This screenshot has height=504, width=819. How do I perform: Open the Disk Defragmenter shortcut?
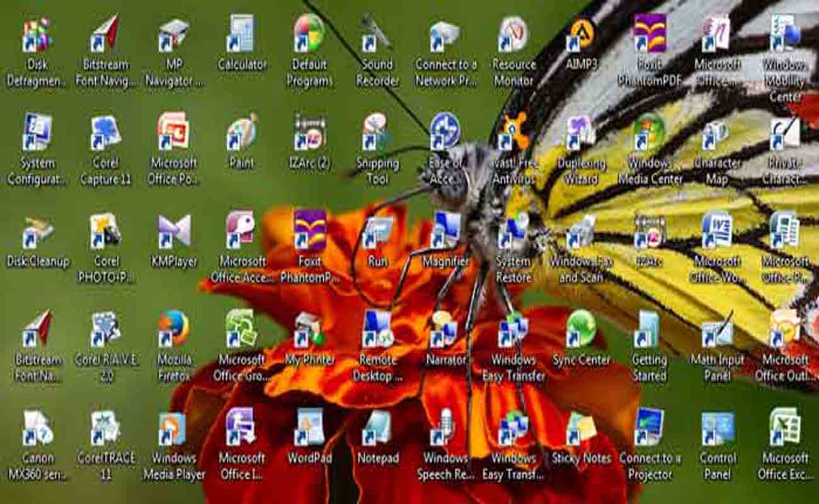pyautogui.click(x=37, y=35)
